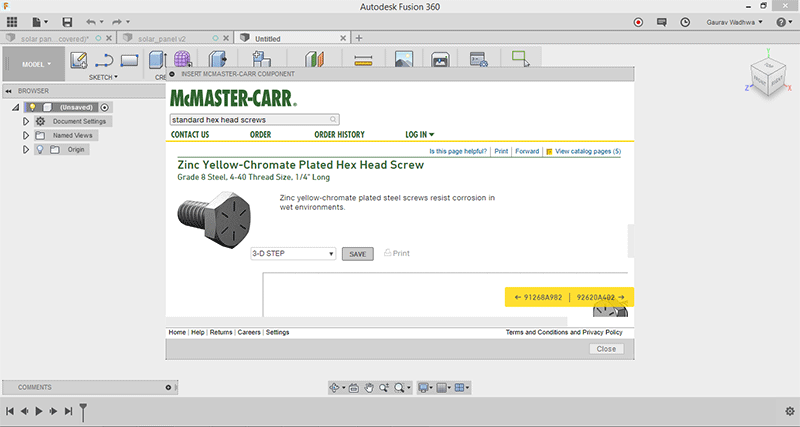Open the LOG IN dropdown
Screen dimensions: 800x427
click(419, 135)
